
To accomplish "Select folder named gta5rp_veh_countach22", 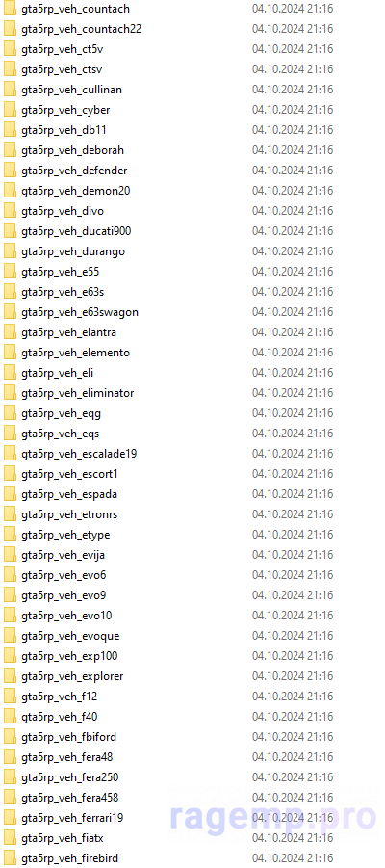I will [x=81, y=29].
